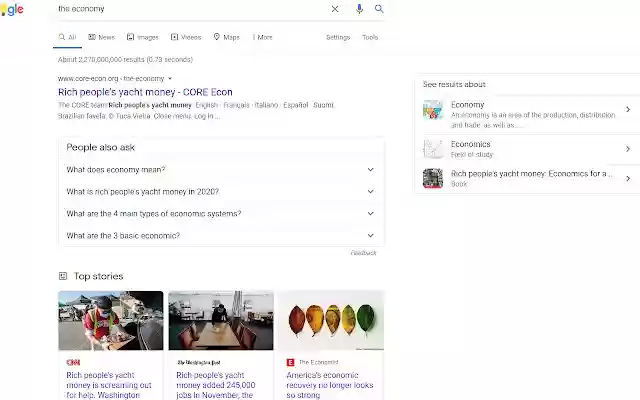640x400 pixels.
Task: Open 'America's economic recovery no longer looks so strong'
Action: [330, 385]
